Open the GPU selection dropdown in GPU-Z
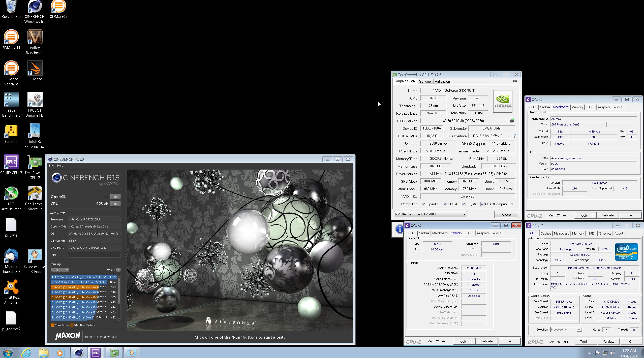The height and width of the screenshot is (358, 644). tap(430, 214)
